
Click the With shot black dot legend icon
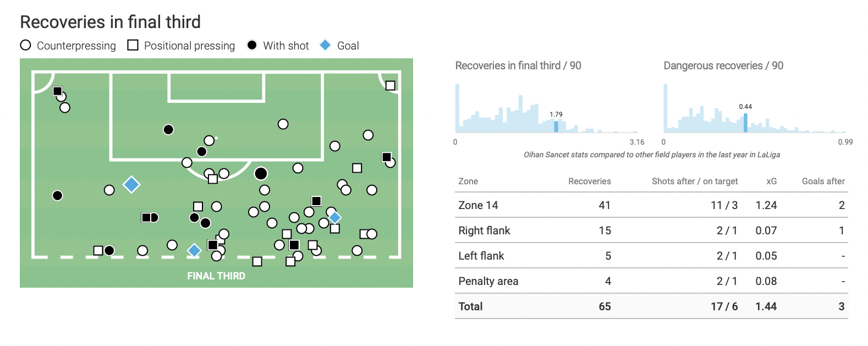point(252,45)
